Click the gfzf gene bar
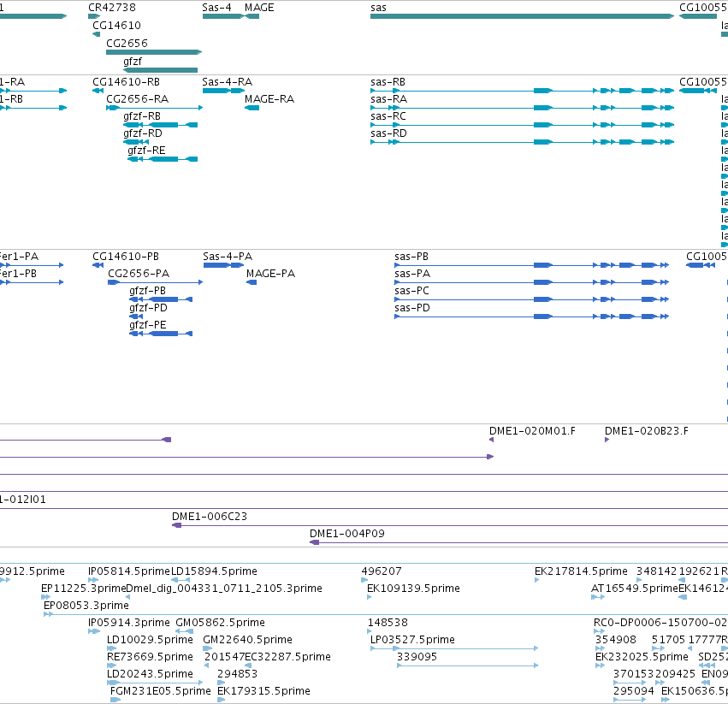This screenshot has height=704, width=728. click(x=160, y=70)
